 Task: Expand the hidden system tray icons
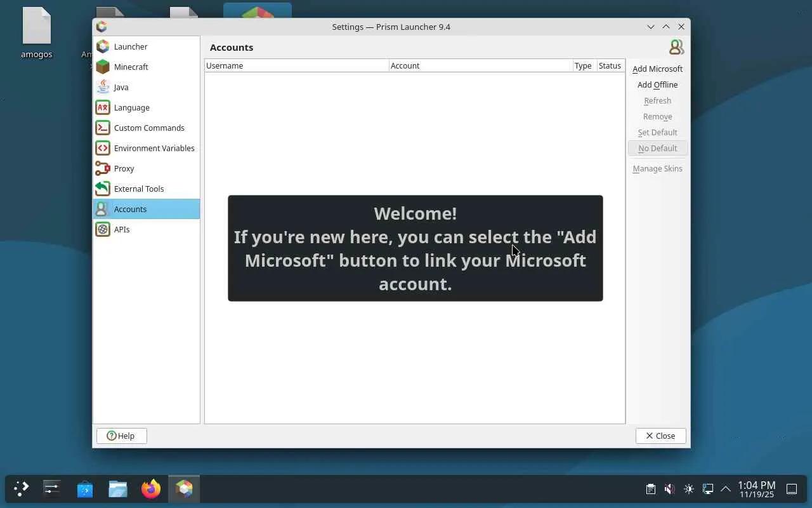(x=726, y=489)
